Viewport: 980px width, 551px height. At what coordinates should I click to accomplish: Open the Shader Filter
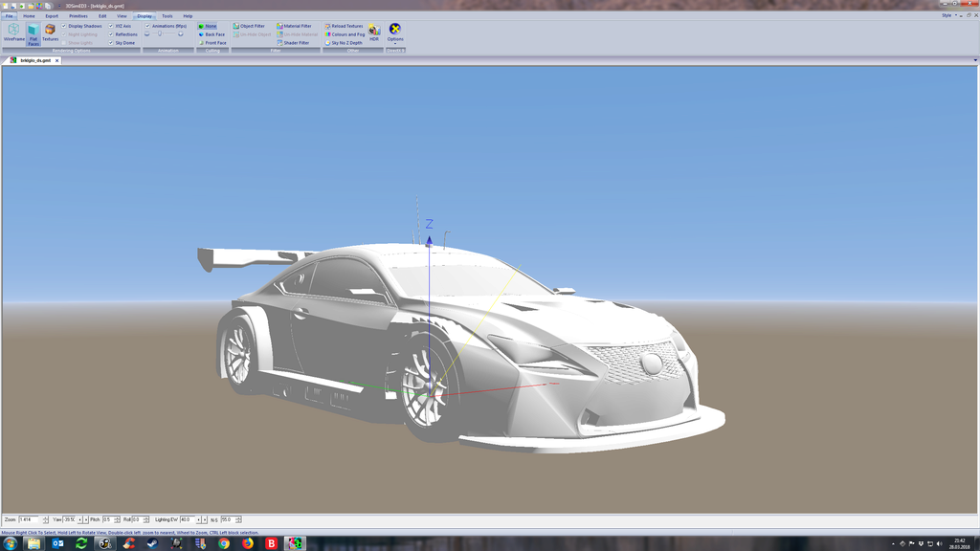click(293, 42)
